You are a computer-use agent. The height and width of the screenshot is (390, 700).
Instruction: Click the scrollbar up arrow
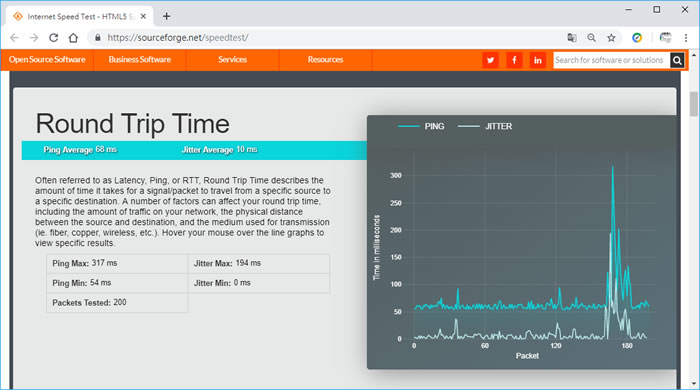pos(693,55)
